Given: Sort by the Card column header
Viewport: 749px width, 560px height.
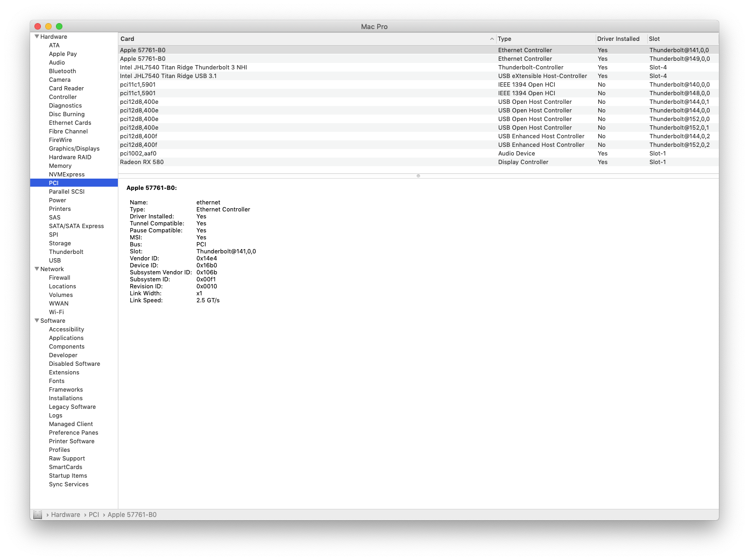Looking at the screenshot, I should [x=307, y=39].
